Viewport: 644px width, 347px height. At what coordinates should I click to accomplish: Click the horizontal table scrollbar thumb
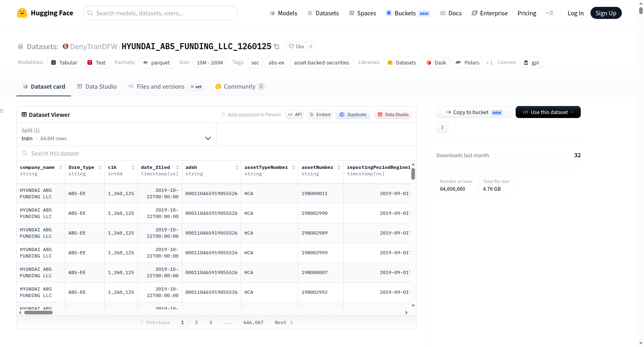pos(38,312)
